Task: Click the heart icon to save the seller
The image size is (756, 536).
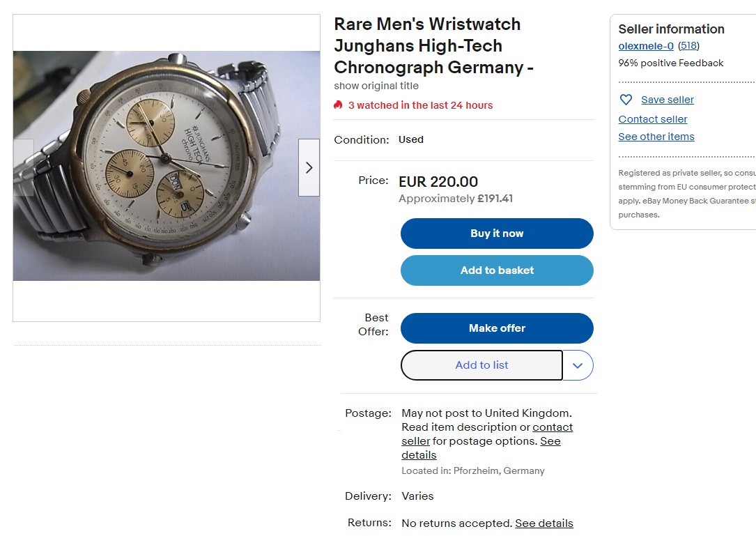Action: (626, 100)
